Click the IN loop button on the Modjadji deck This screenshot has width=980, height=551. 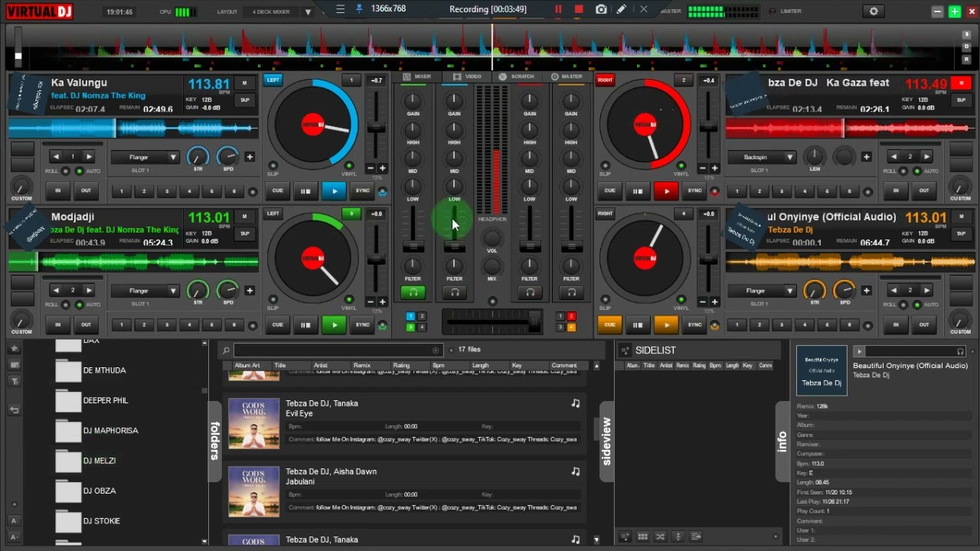57,324
